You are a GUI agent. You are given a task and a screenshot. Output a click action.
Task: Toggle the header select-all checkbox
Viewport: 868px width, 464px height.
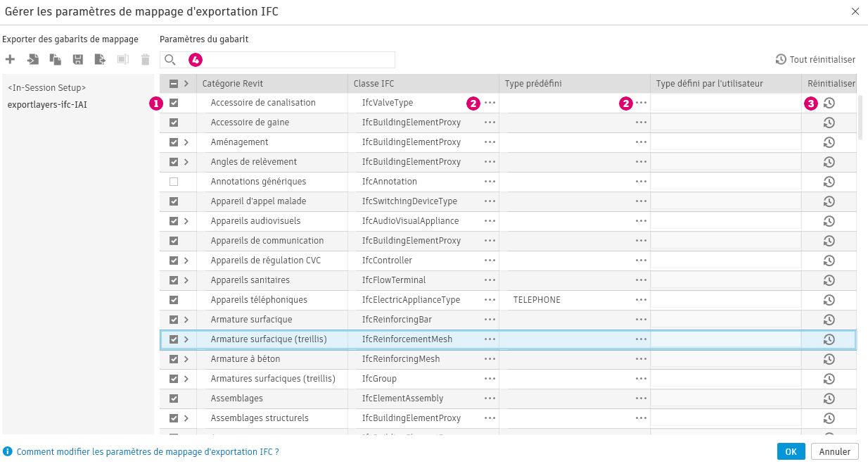174,84
